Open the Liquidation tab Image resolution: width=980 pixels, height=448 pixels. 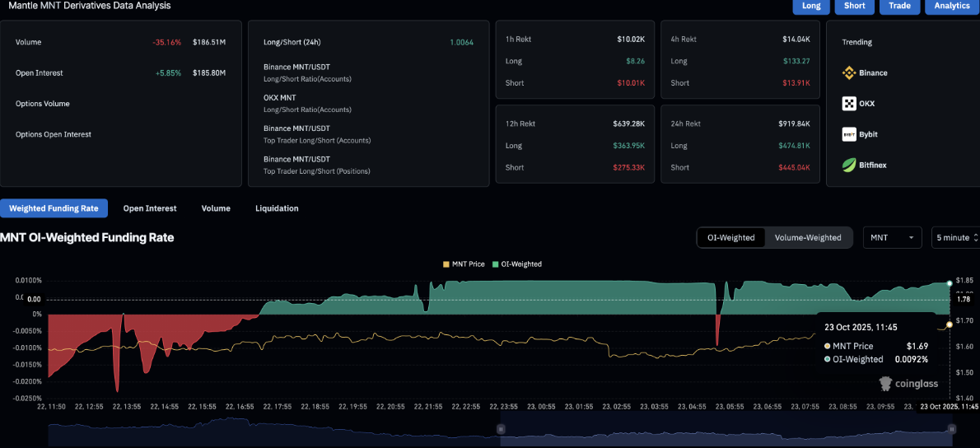click(277, 208)
